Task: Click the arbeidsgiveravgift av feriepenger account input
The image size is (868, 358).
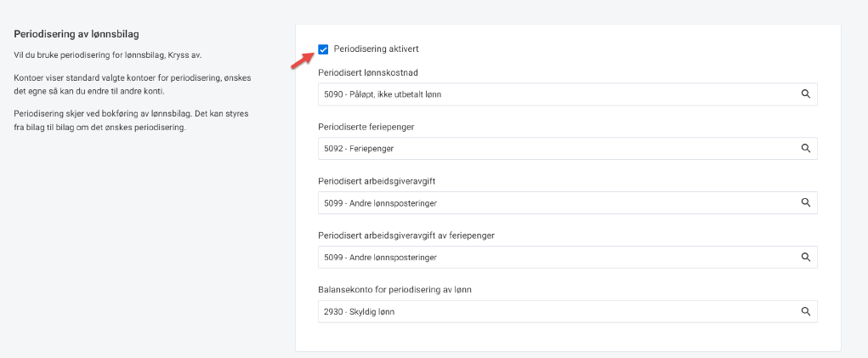Action: click(x=553, y=257)
